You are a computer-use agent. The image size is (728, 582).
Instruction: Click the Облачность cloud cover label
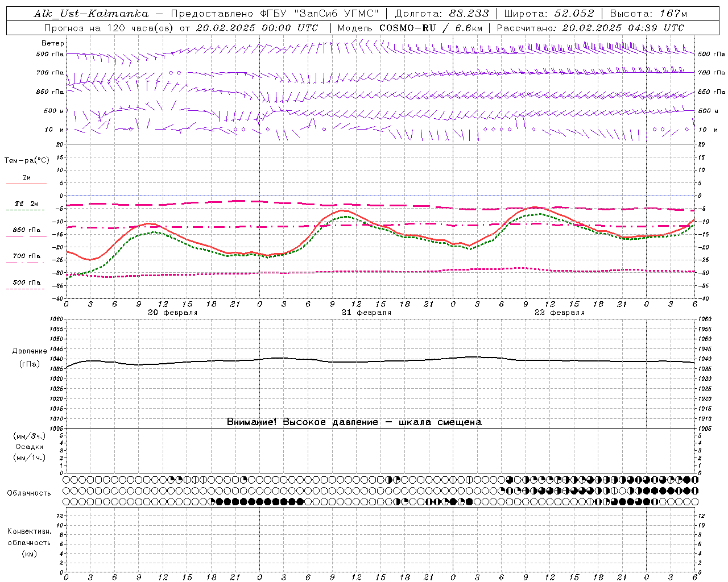click(x=29, y=493)
